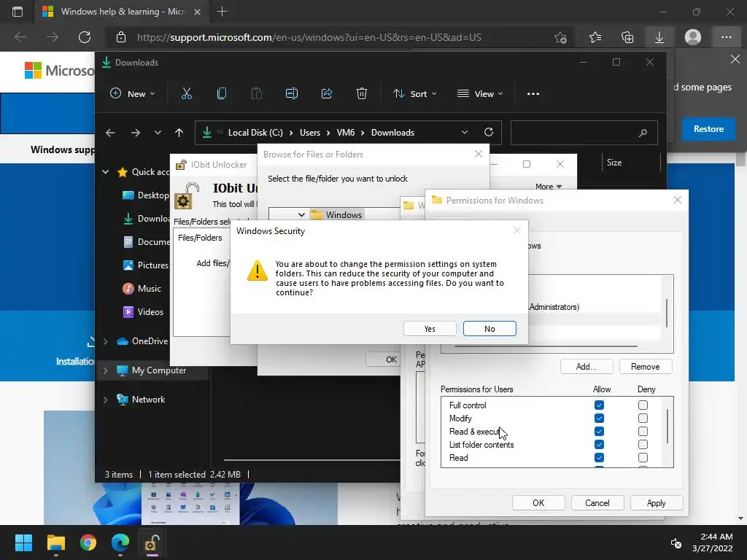Click the Paste icon in Downloads toolbar
Screen dimensions: 747x560
256,94
